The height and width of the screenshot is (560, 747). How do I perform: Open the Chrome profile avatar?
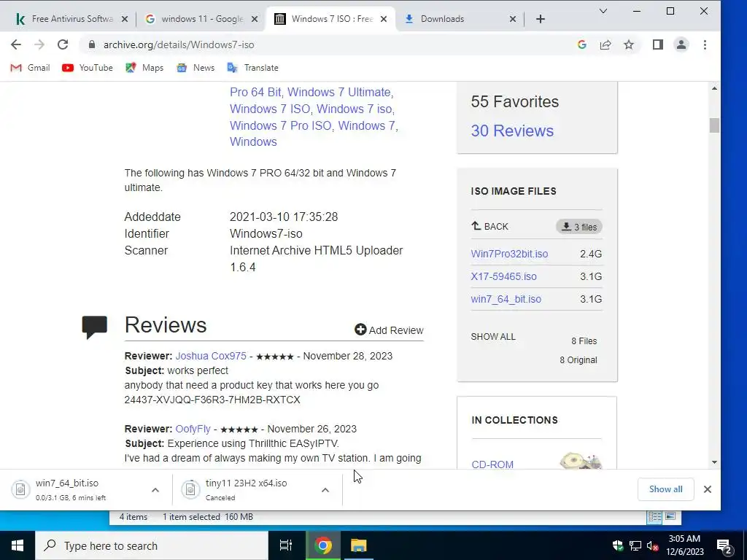click(681, 44)
